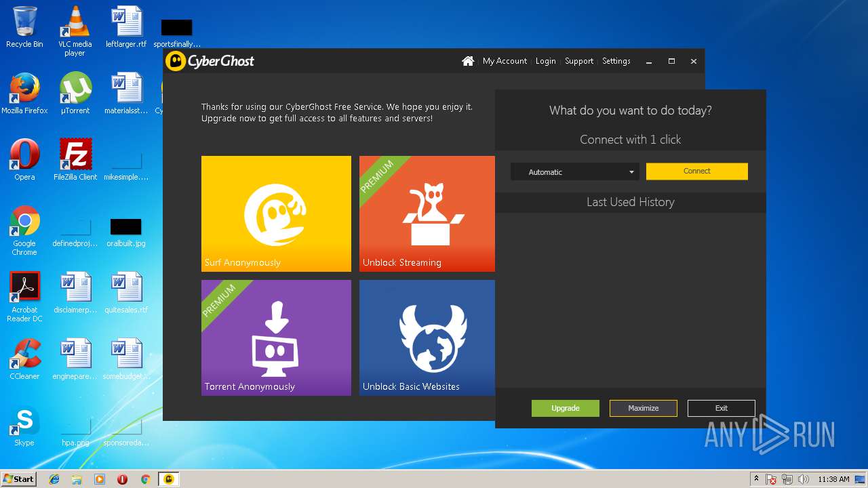Open Settings menu item
The height and width of the screenshot is (488, 868).
pyautogui.click(x=616, y=61)
